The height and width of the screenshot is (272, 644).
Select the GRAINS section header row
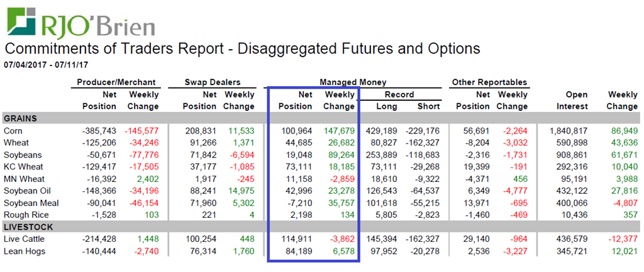click(x=22, y=118)
